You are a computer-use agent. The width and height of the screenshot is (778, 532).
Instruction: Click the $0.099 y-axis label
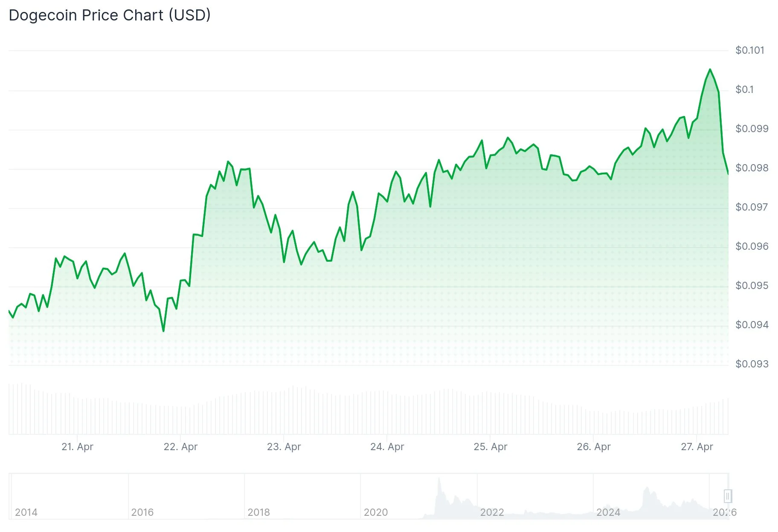tap(752, 129)
